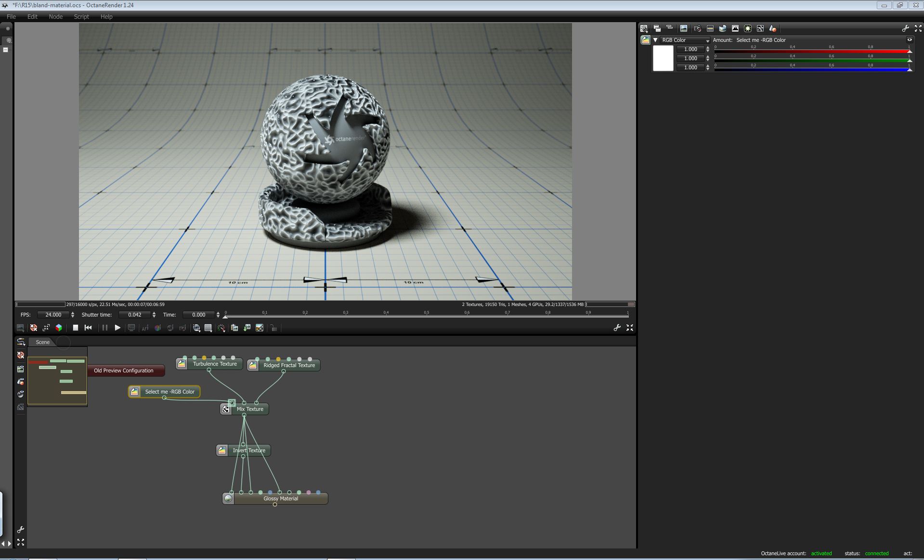Open the Script menu
The width and height of the screenshot is (924, 560).
pyautogui.click(x=81, y=16)
